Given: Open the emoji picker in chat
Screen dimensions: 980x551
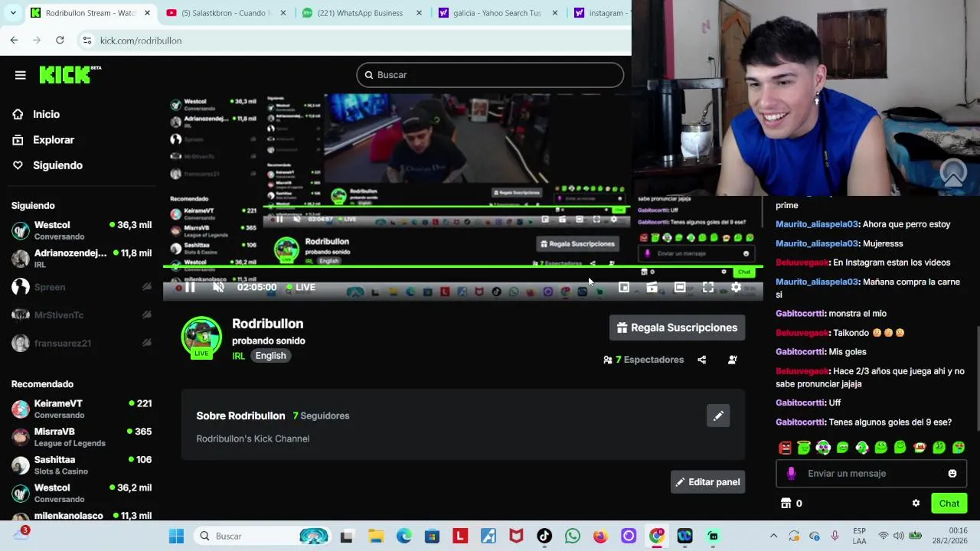Looking at the screenshot, I should pyautogui.click(x=952, y=474).
